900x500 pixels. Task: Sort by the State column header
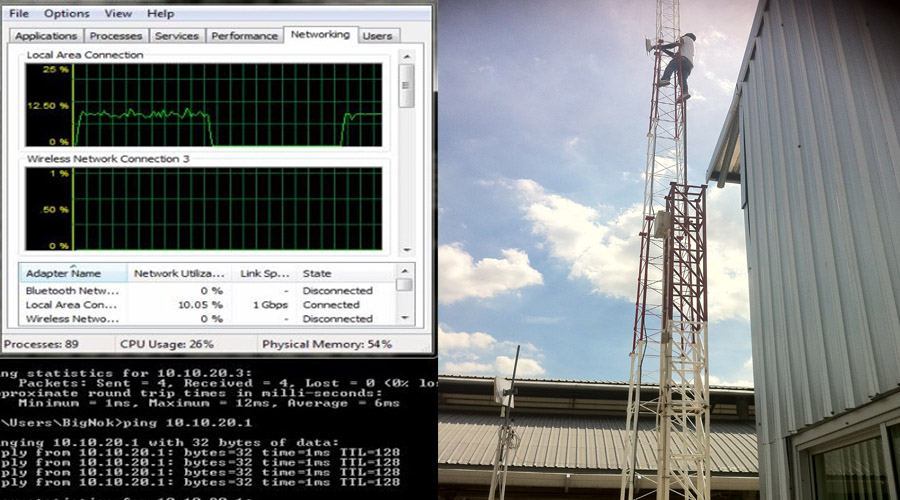[x=346, y=273]
